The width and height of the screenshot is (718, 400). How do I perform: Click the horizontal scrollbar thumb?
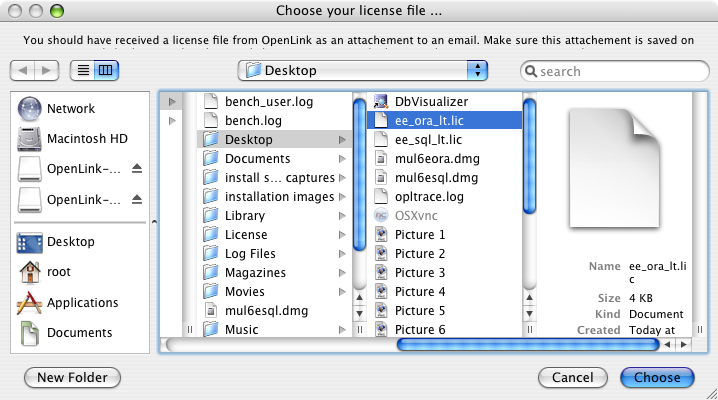(x=528, y=345)
